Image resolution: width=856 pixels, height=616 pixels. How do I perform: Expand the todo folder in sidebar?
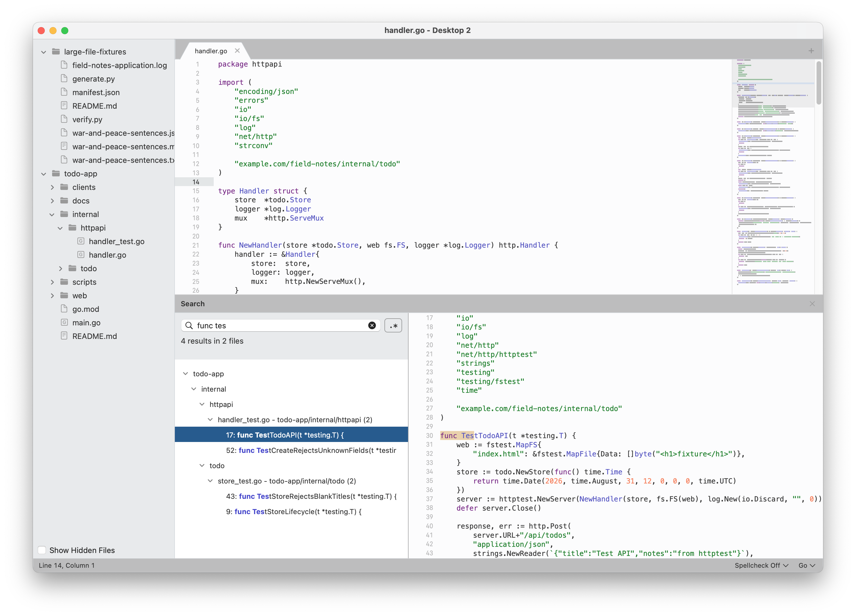[60, 268]
